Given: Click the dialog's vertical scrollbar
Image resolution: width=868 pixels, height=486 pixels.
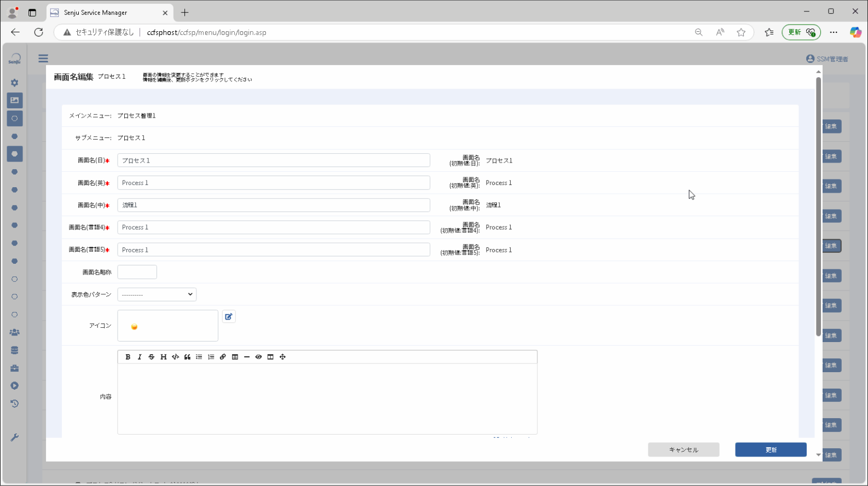Looking at the screenshot, I should (818, 207).
